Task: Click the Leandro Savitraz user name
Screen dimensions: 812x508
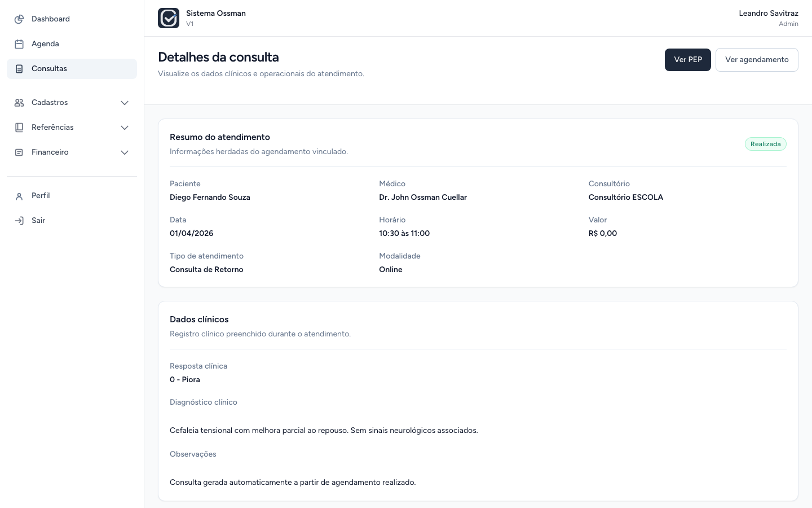Action: coord(769,13)
